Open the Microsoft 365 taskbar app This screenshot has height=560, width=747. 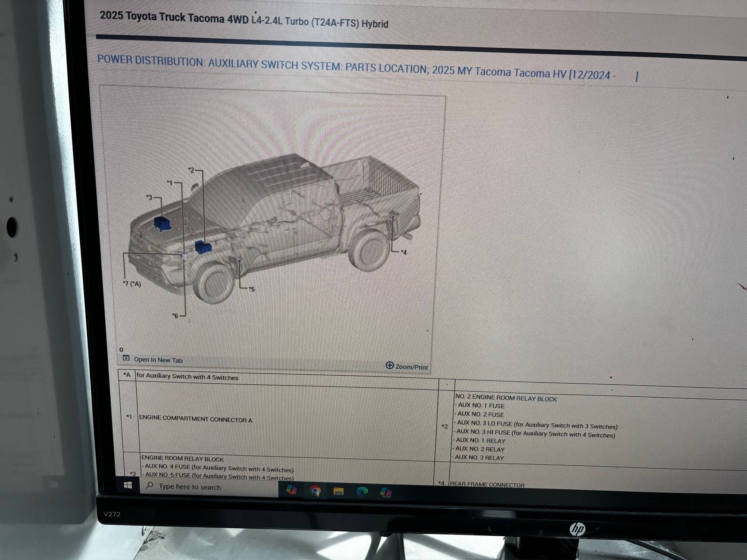[x=386, y=492]
